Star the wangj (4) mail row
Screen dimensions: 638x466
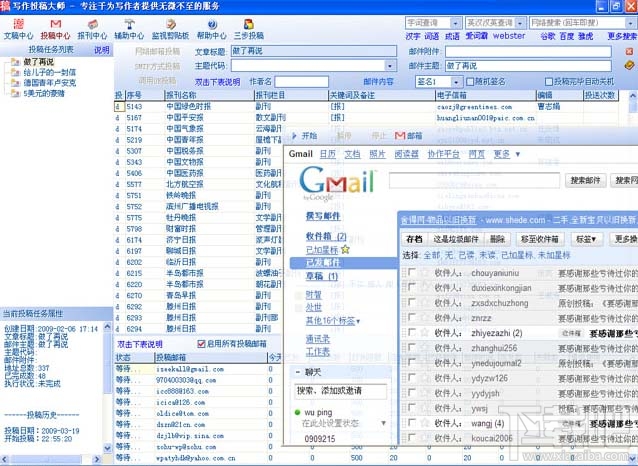pyautogui.click(x=424, y=423)
